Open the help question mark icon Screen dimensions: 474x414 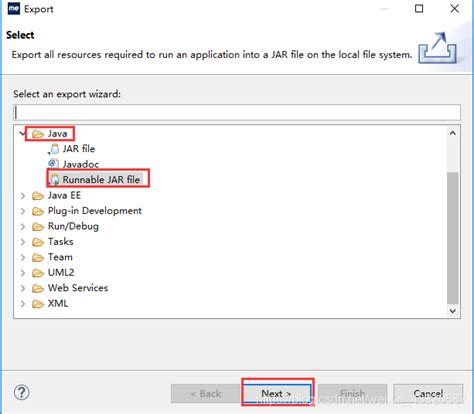pos(22,393)
